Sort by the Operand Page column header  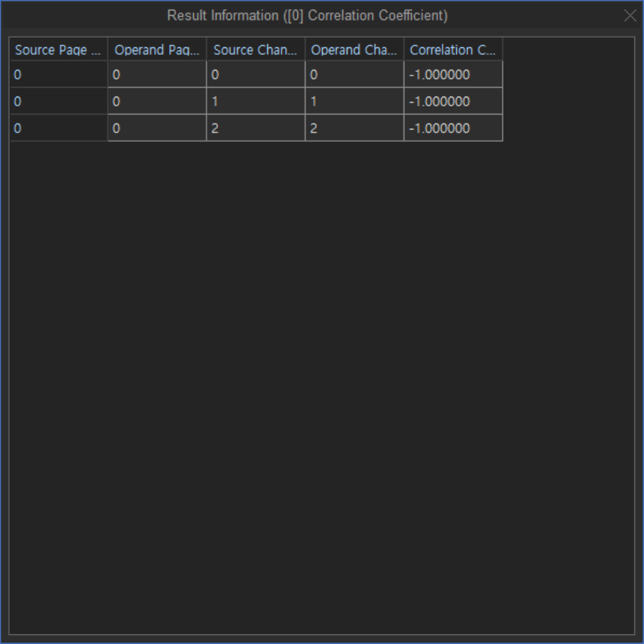[x=157, y=50]
